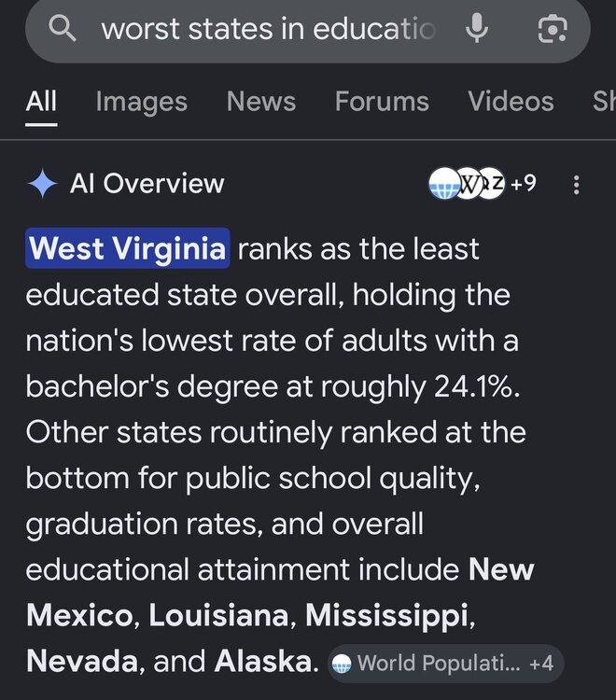Open AI Overview three-dot options menu
The height and width of the screenshot is (700, 616).
click(576, 185)
